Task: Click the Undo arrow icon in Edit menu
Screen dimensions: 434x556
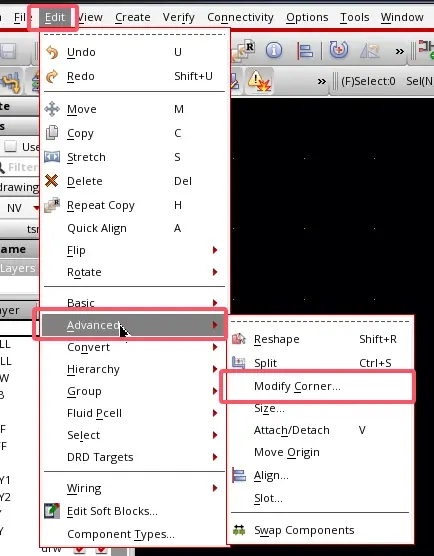Action: (x=52, y=52)
